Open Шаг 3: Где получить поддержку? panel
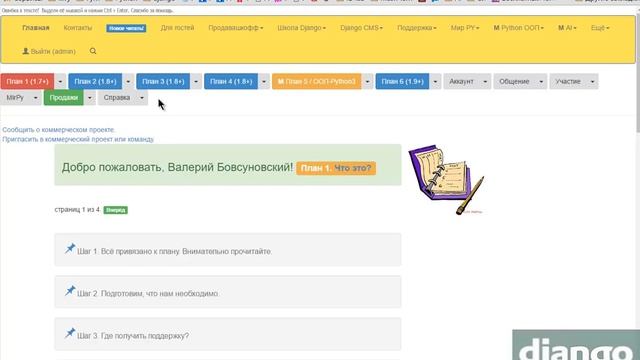Viewport: 640px width, 360px height. [x=228, y=334]
